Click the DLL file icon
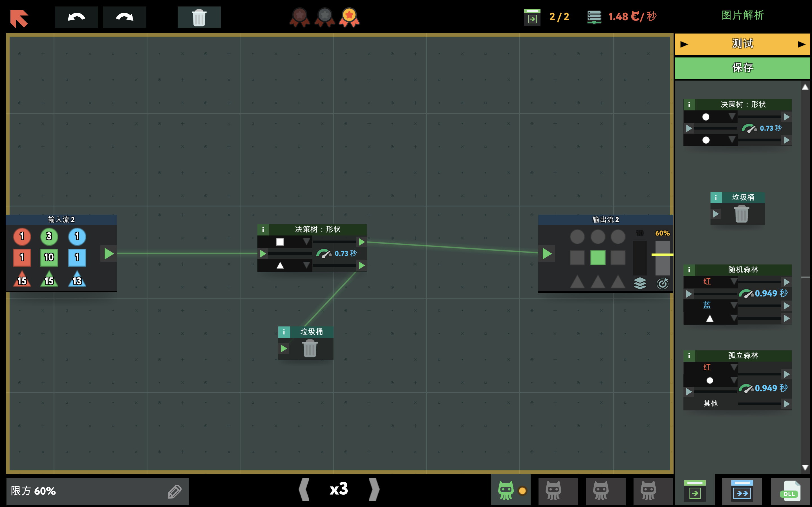812x507 pixels. tap(790, 491)
